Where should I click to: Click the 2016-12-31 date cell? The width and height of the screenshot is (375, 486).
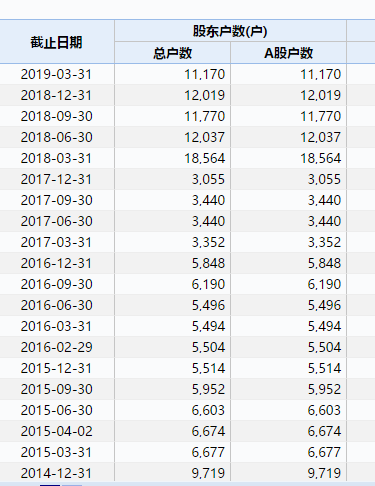click(x=56, y=263)
